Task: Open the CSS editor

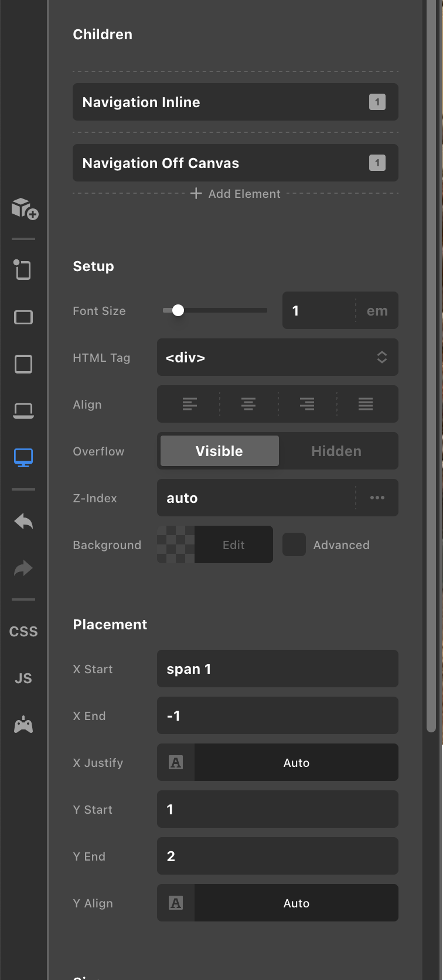Action: coord(23,632)
